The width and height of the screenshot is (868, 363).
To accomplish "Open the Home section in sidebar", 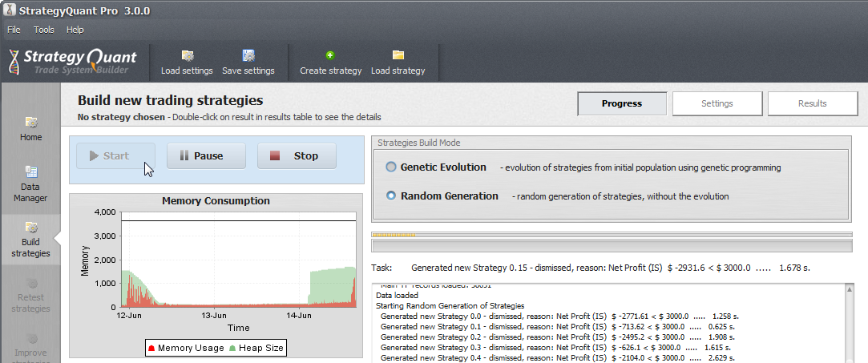I will [31, 129].
